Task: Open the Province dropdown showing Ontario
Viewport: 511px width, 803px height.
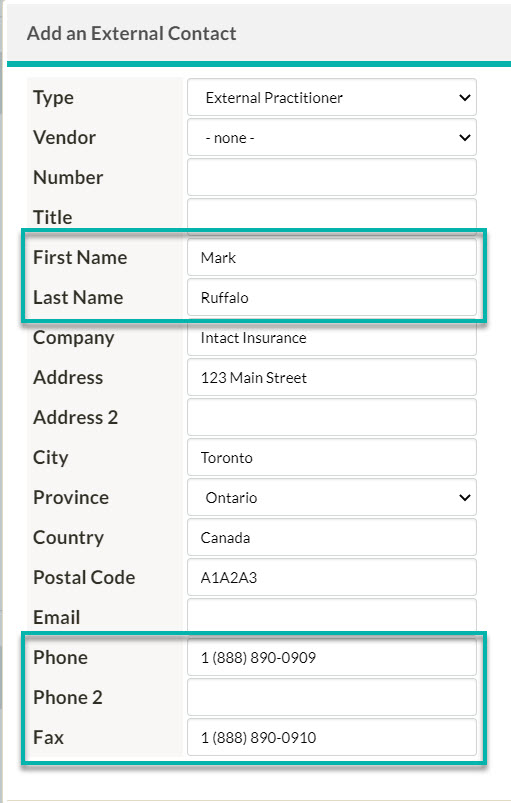Action: point(332,497)
